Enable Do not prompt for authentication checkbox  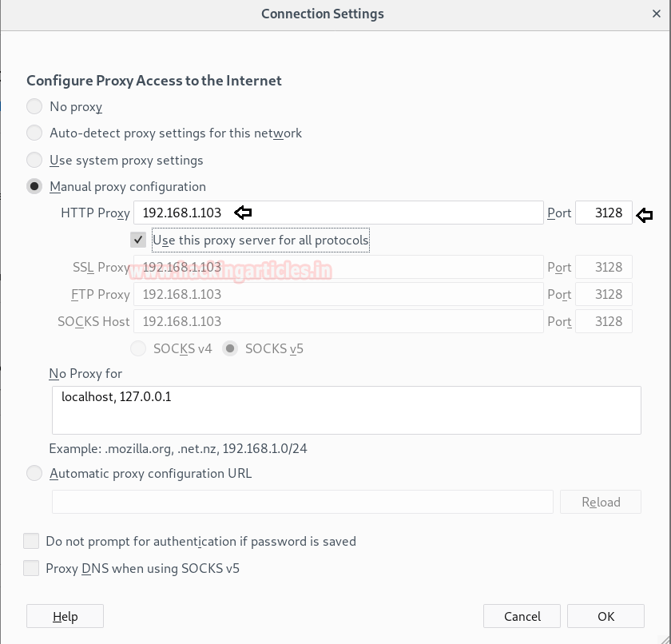pyautogui.click(x=31, y=541)
